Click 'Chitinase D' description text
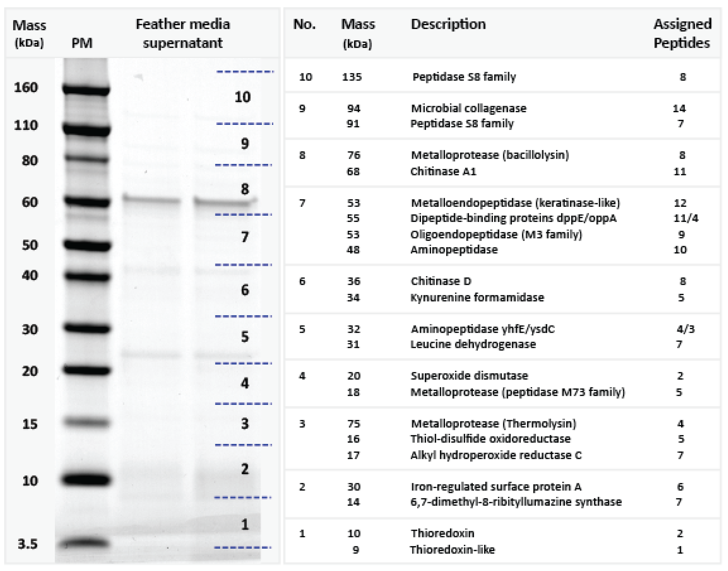 pyautogui.click(x=441, y=281)
